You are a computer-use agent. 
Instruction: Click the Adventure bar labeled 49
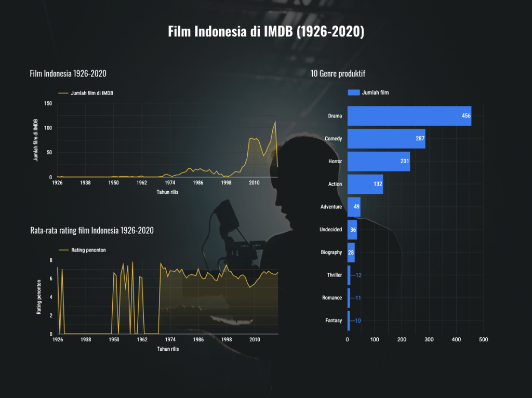tap(354, 207)
